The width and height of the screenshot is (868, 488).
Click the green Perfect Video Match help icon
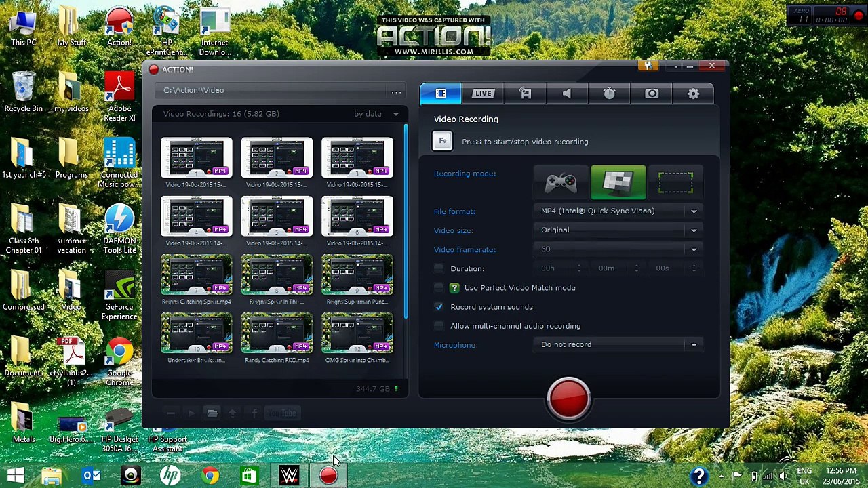coord(454,288)
